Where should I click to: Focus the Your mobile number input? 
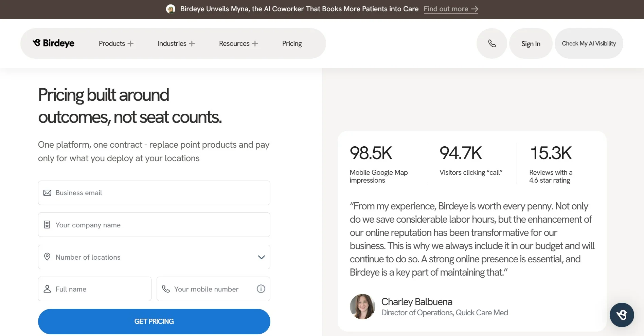[x=213, y=289]
